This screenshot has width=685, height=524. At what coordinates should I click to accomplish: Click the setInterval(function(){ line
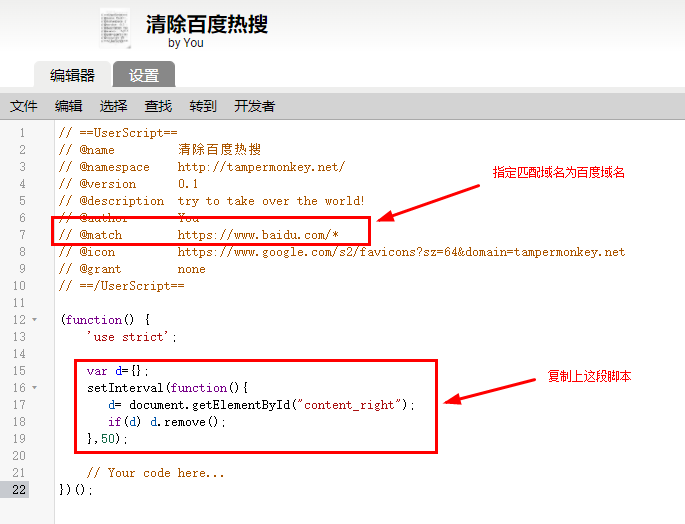pos(168,388)
